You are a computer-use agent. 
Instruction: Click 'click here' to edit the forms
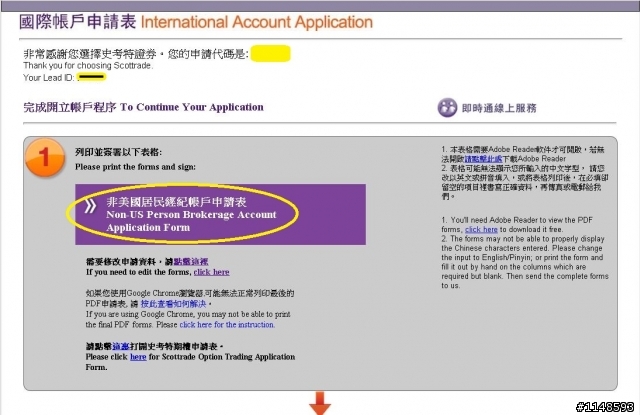(211, 272)
